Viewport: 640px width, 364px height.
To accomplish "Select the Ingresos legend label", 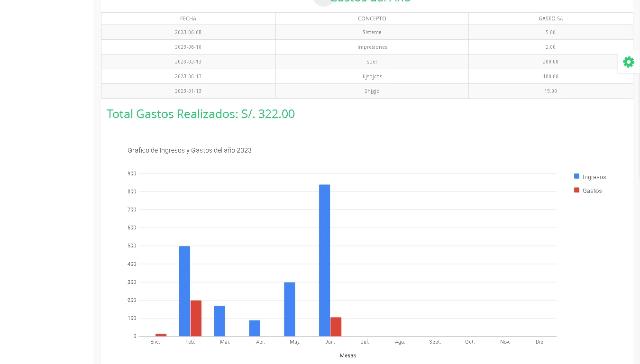I will tap(594, 177).
